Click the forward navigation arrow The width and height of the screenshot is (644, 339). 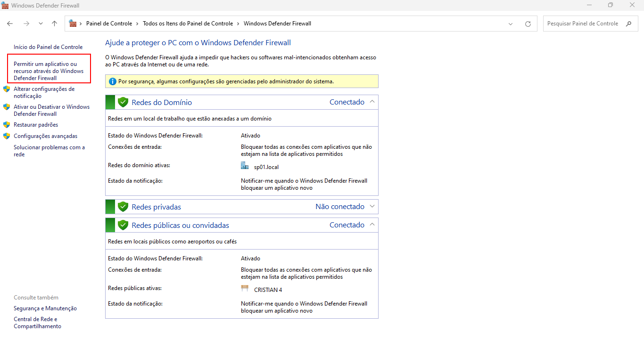point(26,24)
